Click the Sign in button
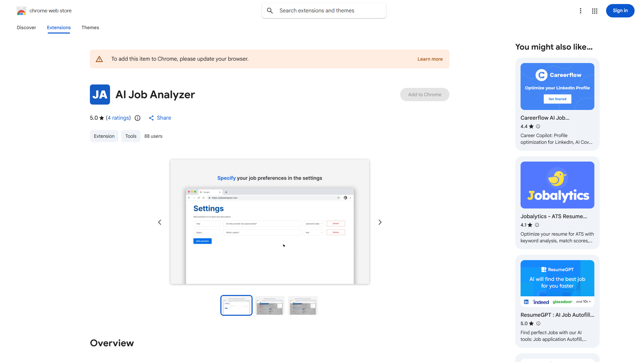This screenshot has height=362, width=644. [620, 10]
